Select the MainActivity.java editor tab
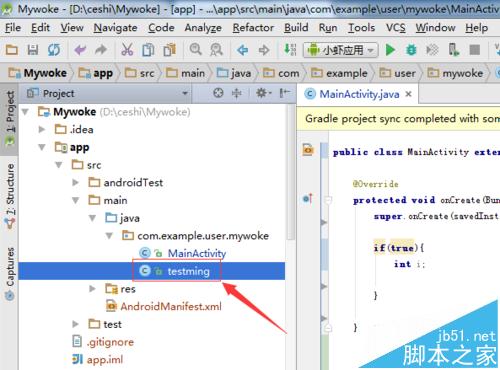Image resolution: width=500 pixels, height=370 pixels. [x=359, y=94]
